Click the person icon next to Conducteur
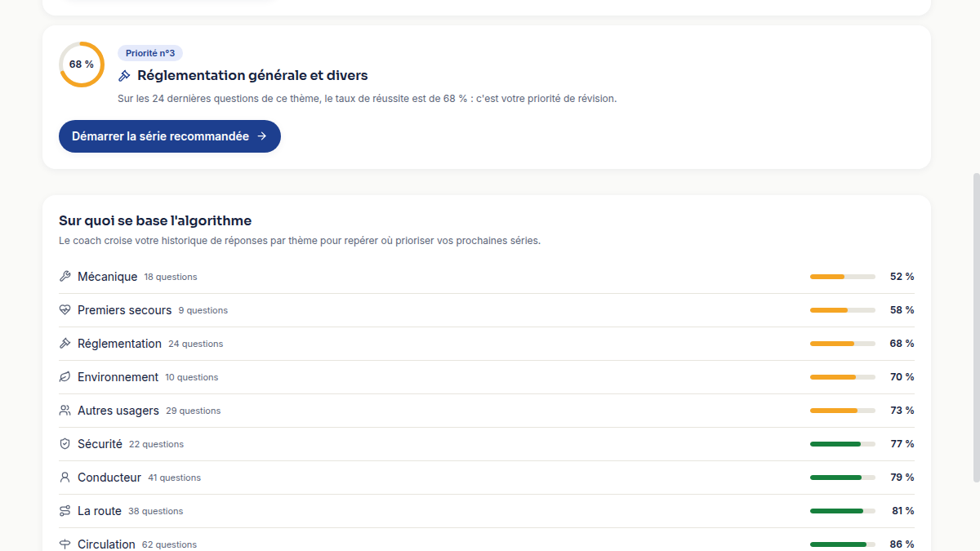This screenshot has width=980, height=551. 65,478
